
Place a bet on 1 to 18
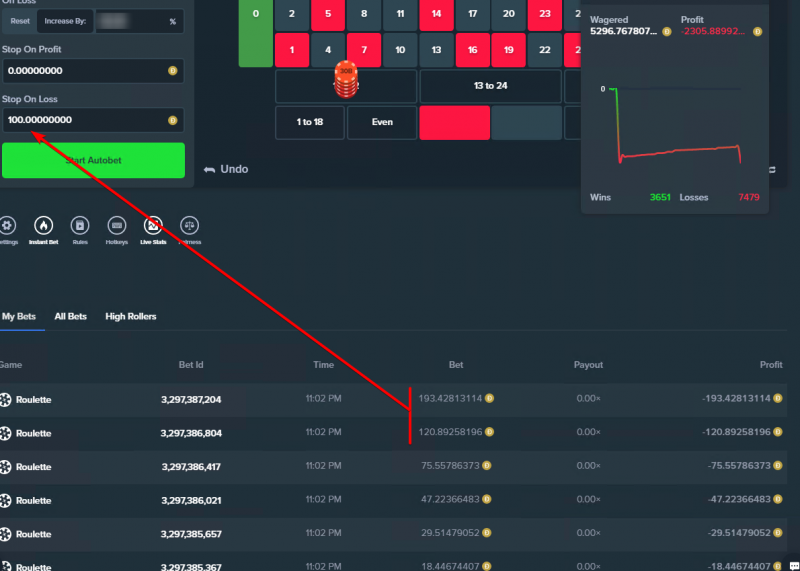(x=310, y=122)
